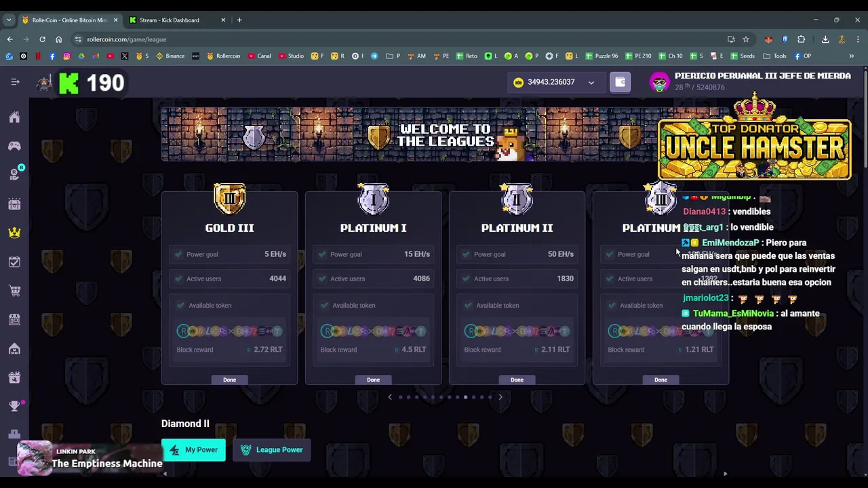868x488 pixels.
Task: Open the trophy icon in sidebar
Action: coord(14,406)
